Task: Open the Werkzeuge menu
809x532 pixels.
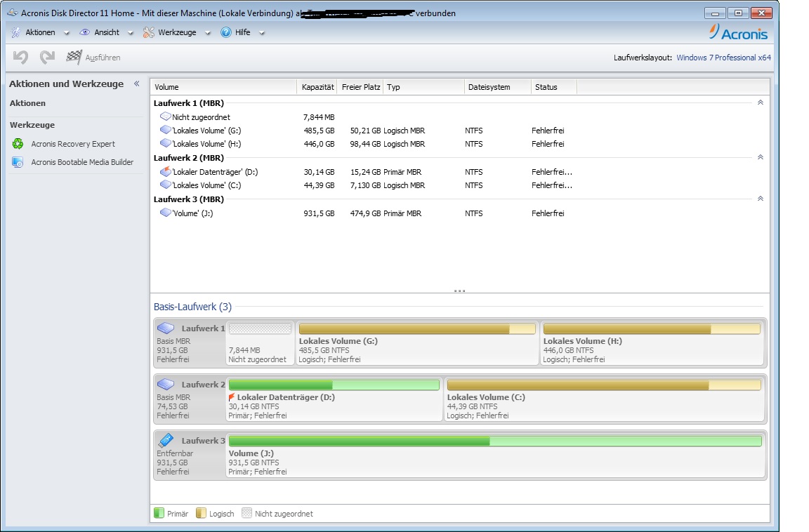Action: click(x=177, y=32)
